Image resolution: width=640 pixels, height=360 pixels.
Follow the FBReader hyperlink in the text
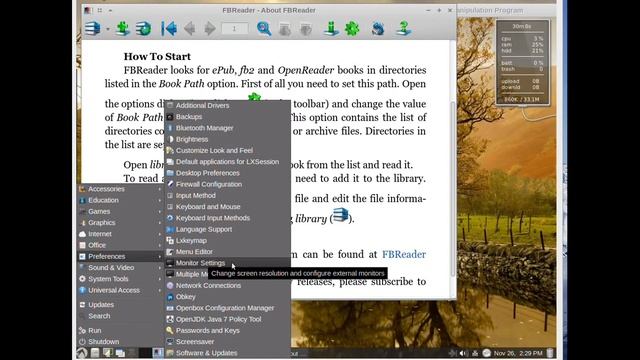coord(404,254)
